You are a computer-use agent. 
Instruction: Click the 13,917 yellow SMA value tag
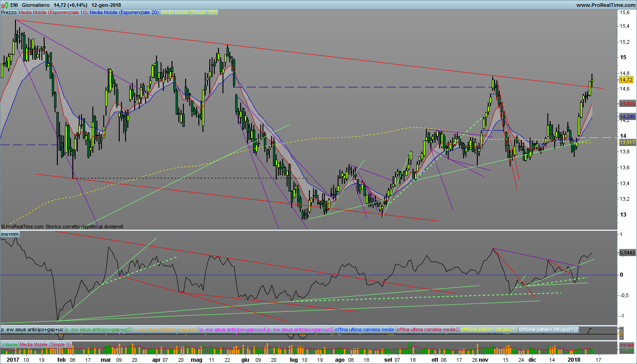[x=627, y=142]
